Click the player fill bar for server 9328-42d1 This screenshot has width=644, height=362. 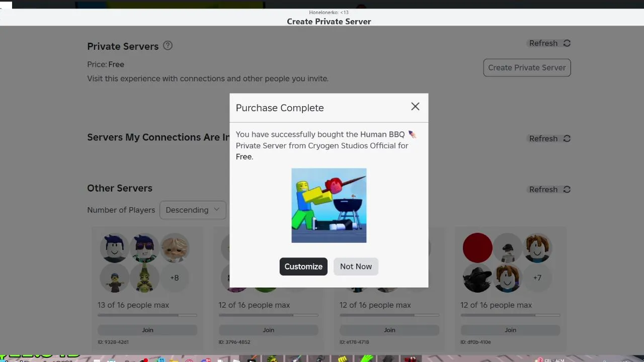(x=147, y=315)
